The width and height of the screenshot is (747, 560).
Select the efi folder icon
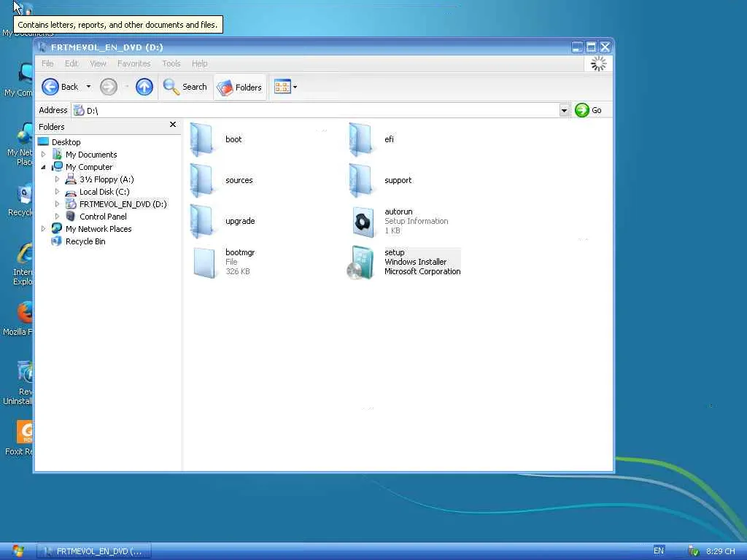pyautogui.click(x=360, y=139)
